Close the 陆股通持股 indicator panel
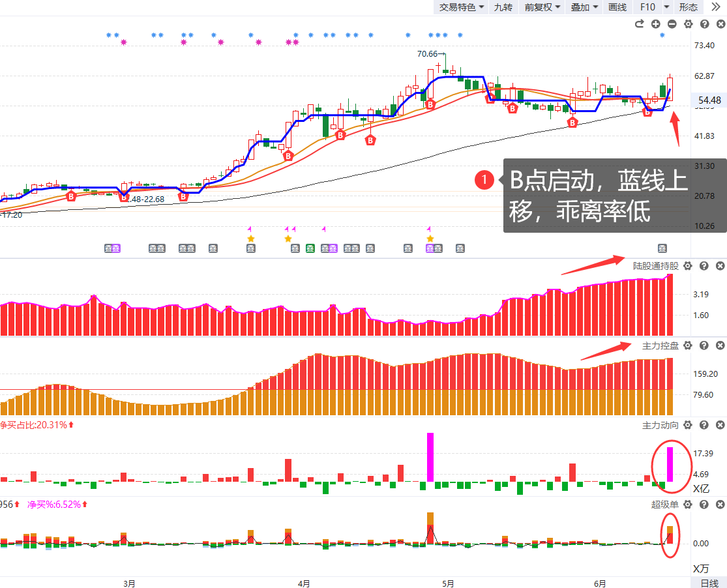727x588 pixels. pos(720,266)
